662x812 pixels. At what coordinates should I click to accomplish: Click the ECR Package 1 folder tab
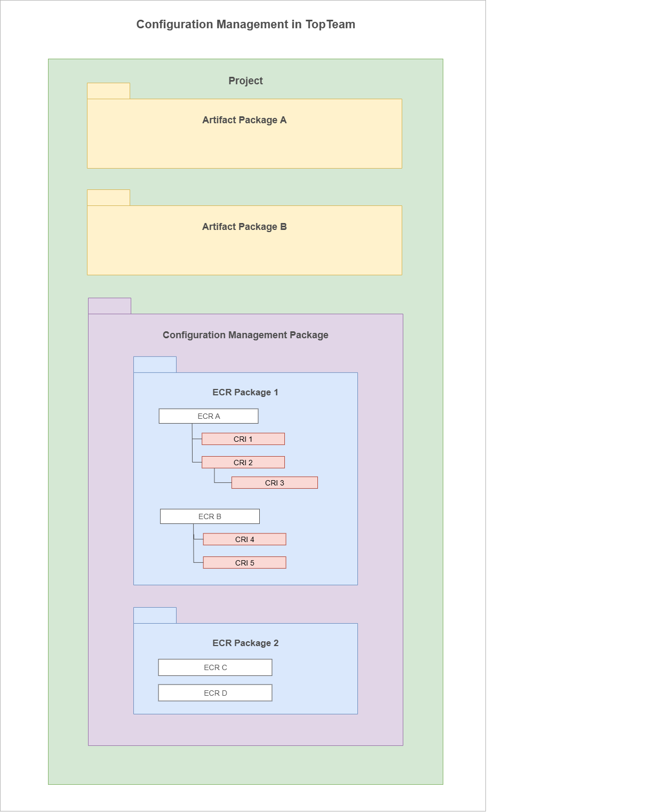tap(155, 365)
